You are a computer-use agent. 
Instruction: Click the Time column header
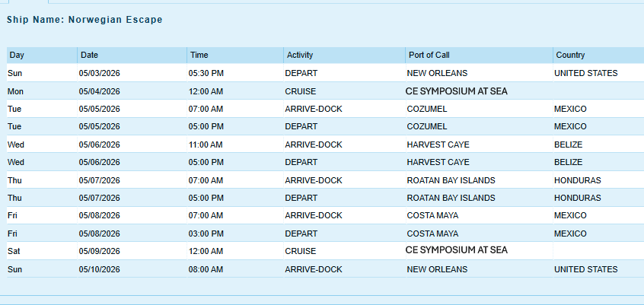pos(199,55)
